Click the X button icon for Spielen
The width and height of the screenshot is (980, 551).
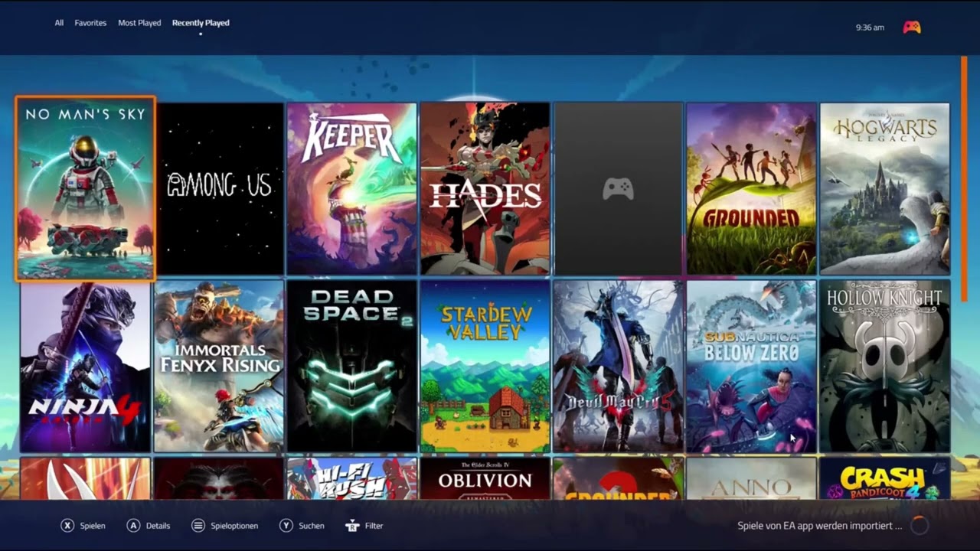click(x=67, y=526)
